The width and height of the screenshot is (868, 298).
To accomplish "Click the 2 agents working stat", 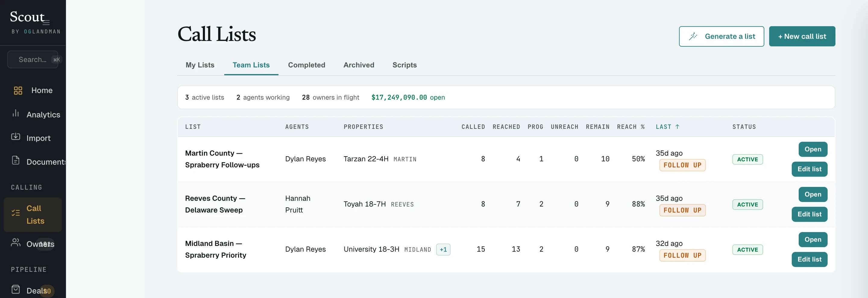I will 263,97.
